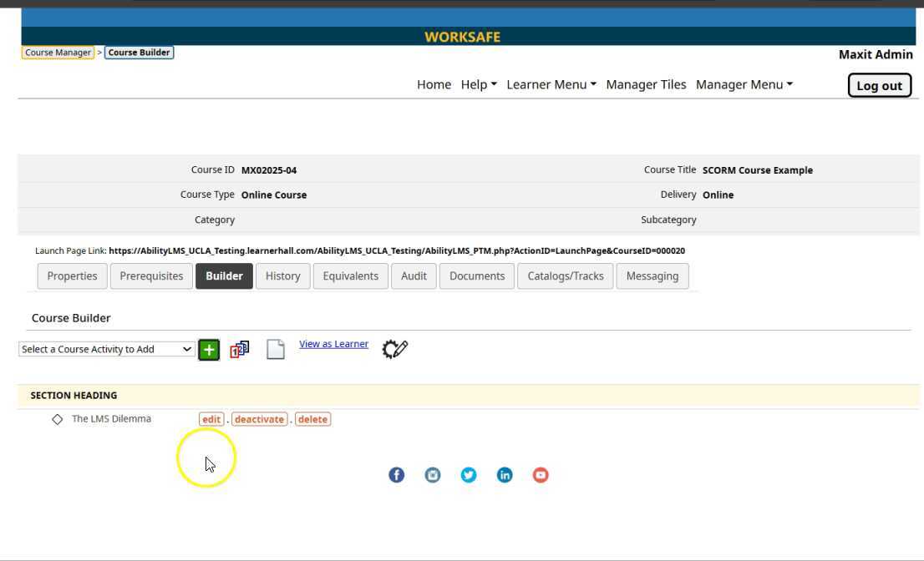The image size is (924, 561).
Task: Open the YouTube social link
Action: tap(541, 475)
